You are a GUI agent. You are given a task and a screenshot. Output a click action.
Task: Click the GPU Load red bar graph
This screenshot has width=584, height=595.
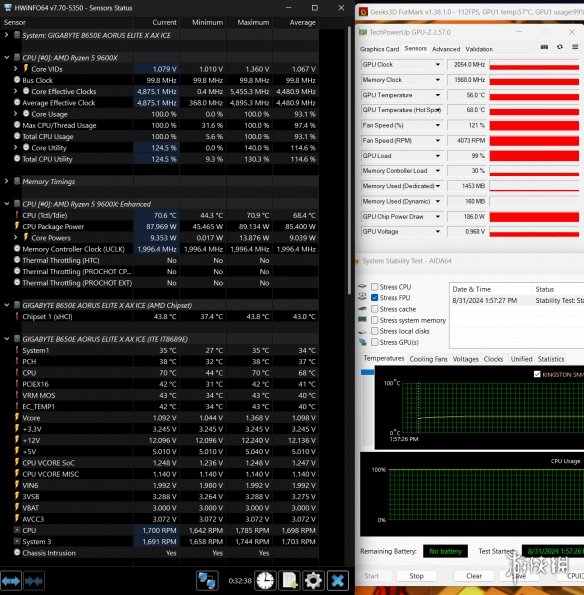(534, 156)
